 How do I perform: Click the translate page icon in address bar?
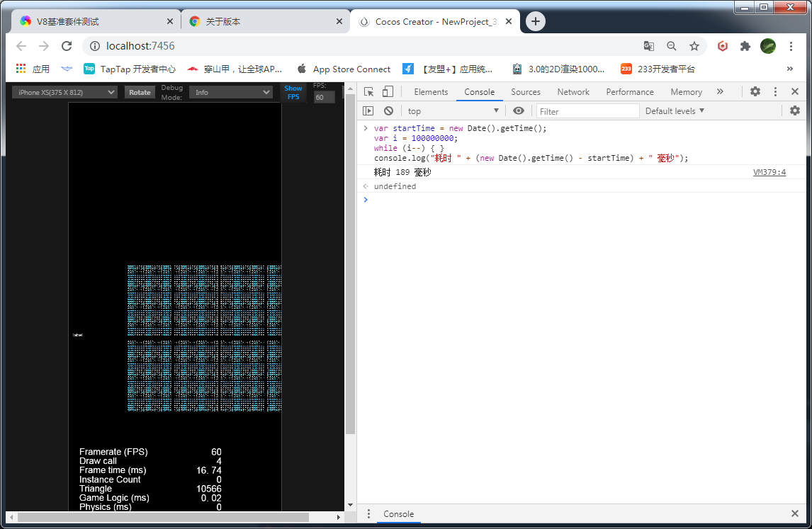pos(648,46)
